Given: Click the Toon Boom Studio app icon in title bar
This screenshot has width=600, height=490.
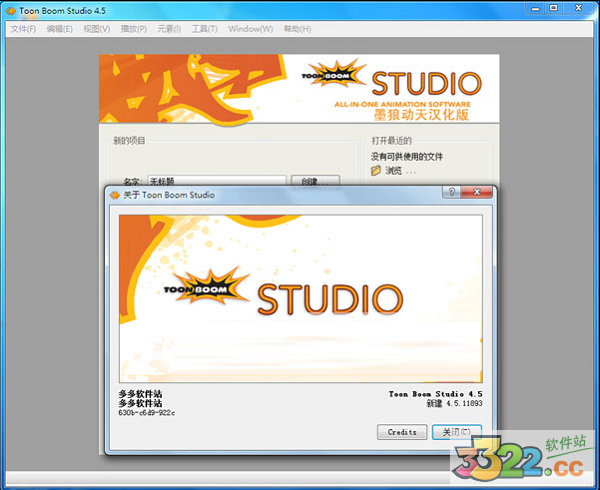Looking at the screenshot, I should pos(11,11).
